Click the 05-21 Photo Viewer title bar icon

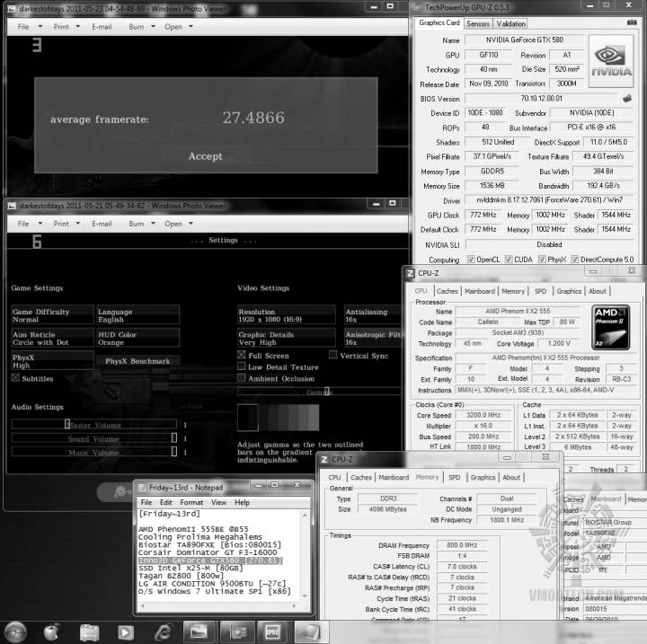tap(12, 206)
